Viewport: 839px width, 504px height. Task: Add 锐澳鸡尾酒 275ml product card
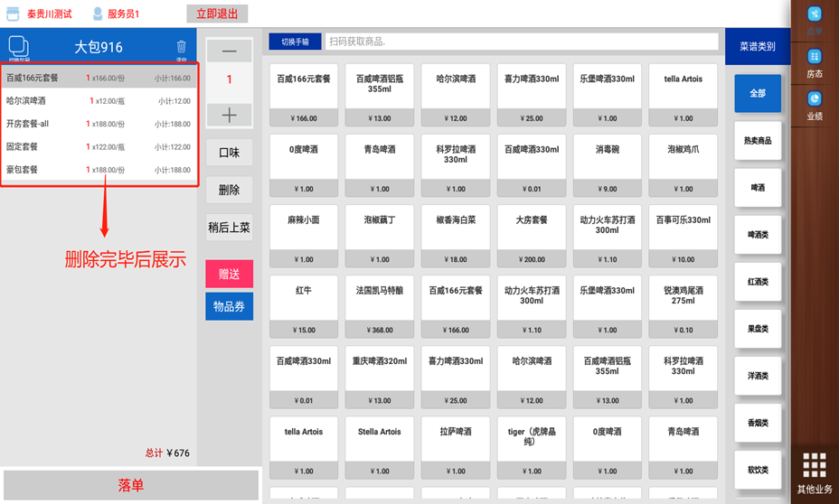pos(683,307)
